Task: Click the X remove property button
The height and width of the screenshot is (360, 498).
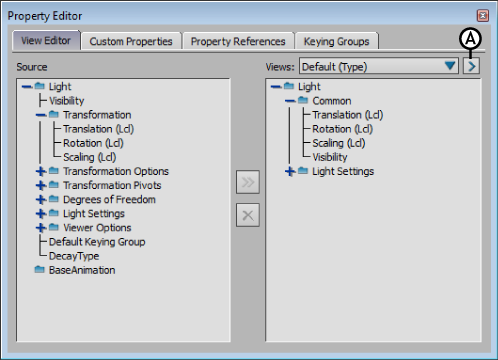Action: pyautogui.click(x=248, y=215)
